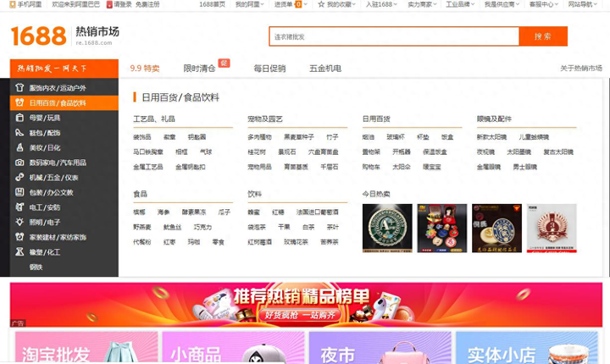Click the socket icon for 电工/安防
The image size is (610, 364).
point(19,207)
